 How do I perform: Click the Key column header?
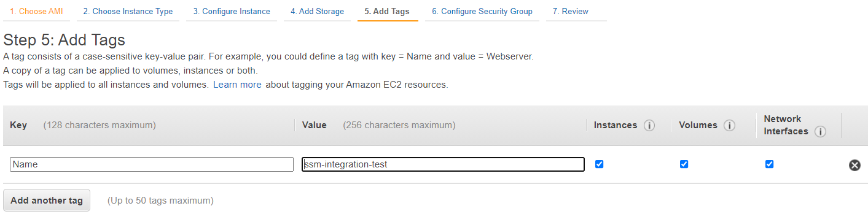pos(18,125)
